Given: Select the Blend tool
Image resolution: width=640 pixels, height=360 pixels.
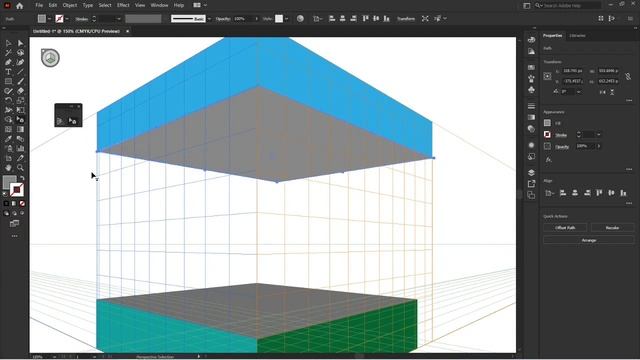Looking at the screenshot, I should (x=20, y=139).
